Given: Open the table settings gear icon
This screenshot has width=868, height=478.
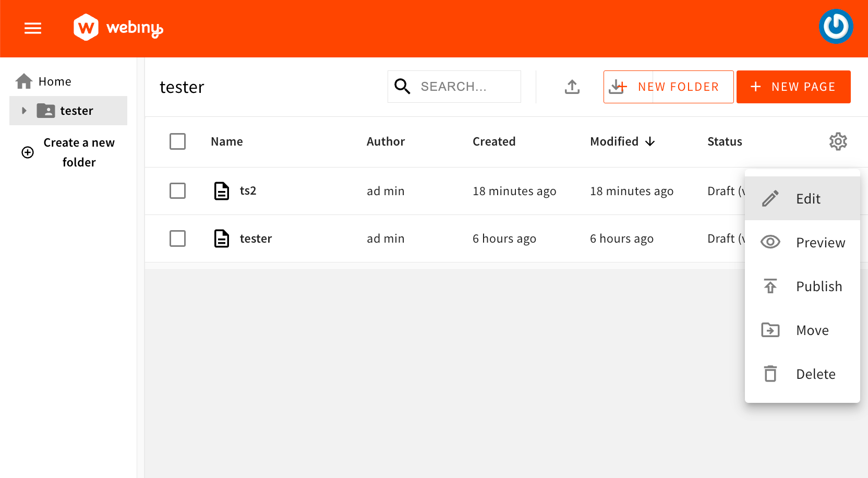Looking at the screenshot, I should click(838, 141).
